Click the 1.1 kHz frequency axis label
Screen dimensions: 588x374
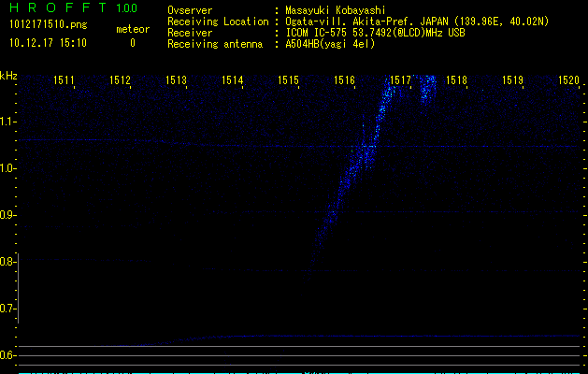click(7, 122)
